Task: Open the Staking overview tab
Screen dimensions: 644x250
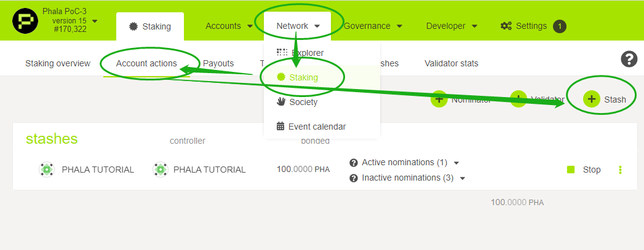Action: 57,63
